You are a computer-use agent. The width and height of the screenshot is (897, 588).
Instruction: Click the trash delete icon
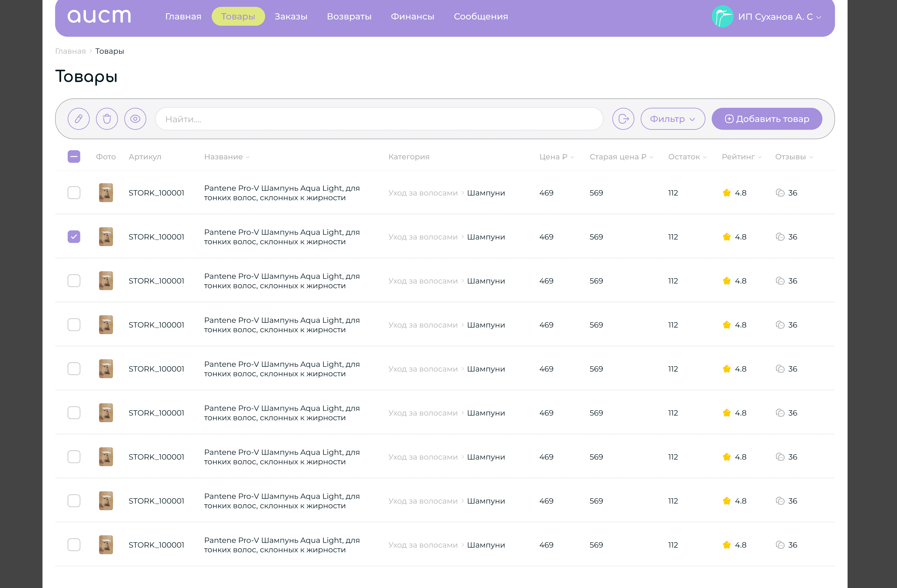pos(107,119)
